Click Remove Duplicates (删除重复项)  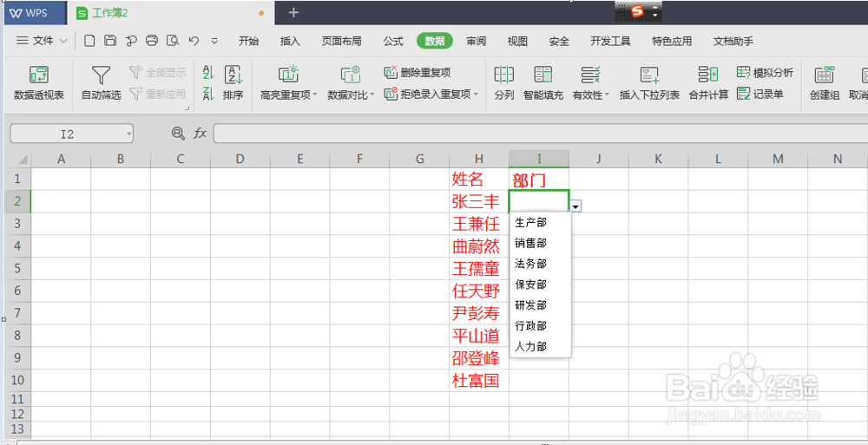pos(418,73)
